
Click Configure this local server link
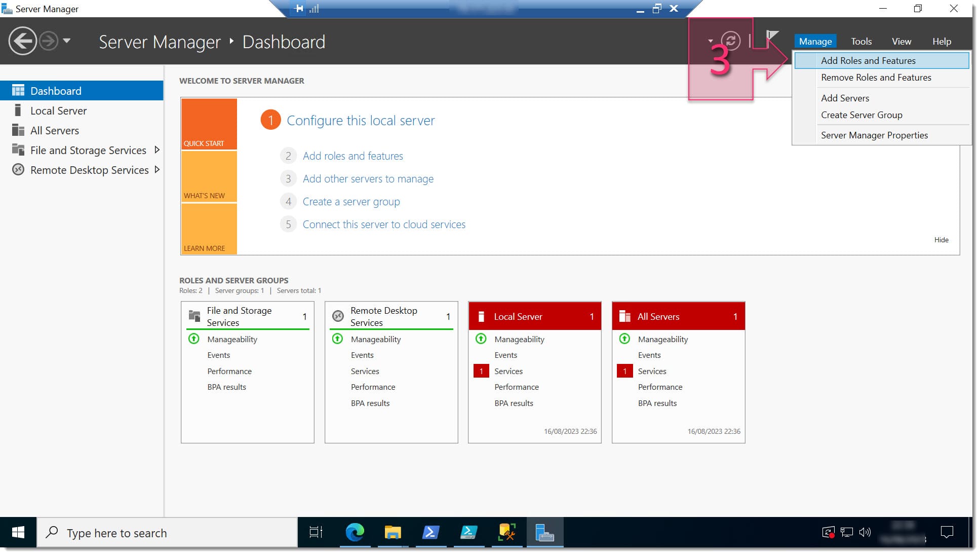coord(361,121)
